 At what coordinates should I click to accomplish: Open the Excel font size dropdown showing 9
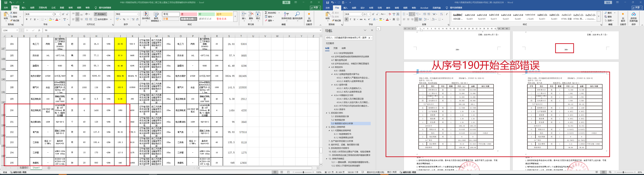59,14
